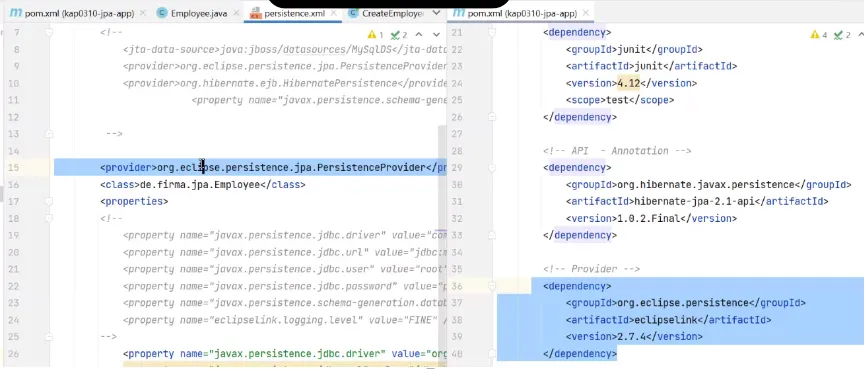Click org.eclipse.persistence groupId line

(x=686, y=303)
